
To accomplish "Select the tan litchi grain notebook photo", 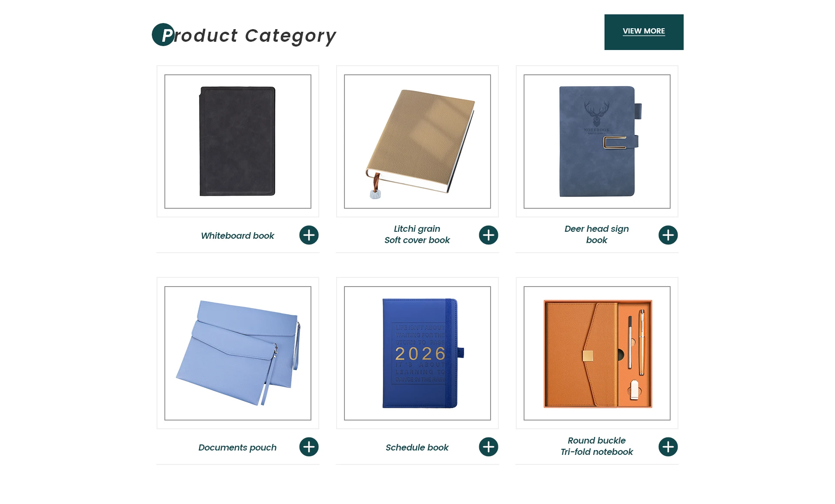I will pos(417,141).
